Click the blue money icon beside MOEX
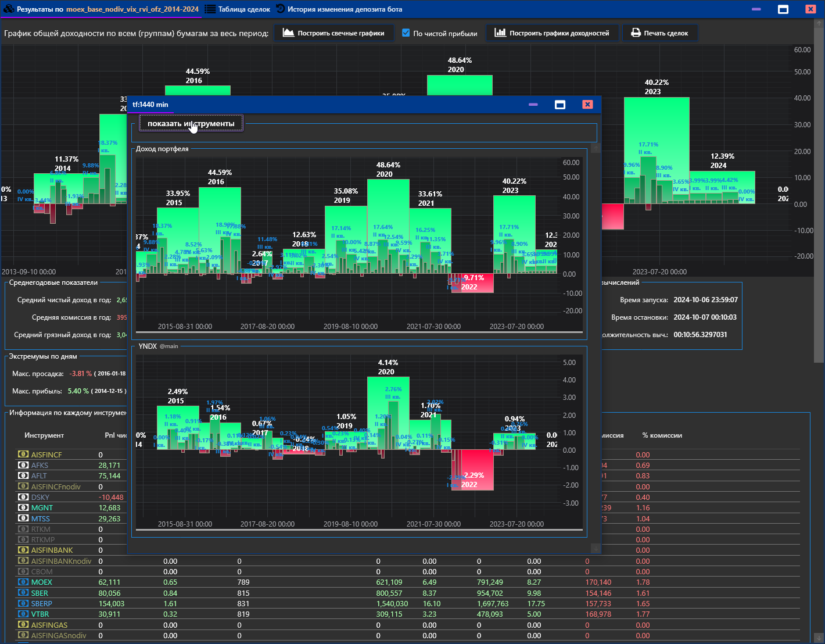Screen dimensions: 825x644 click(x=23, y=582)
